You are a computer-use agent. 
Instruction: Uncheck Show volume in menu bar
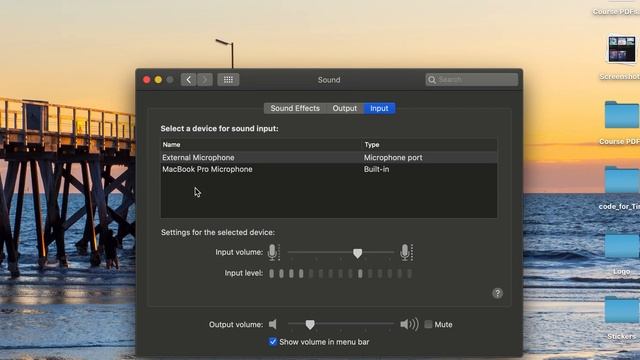[x=273, y=342]
